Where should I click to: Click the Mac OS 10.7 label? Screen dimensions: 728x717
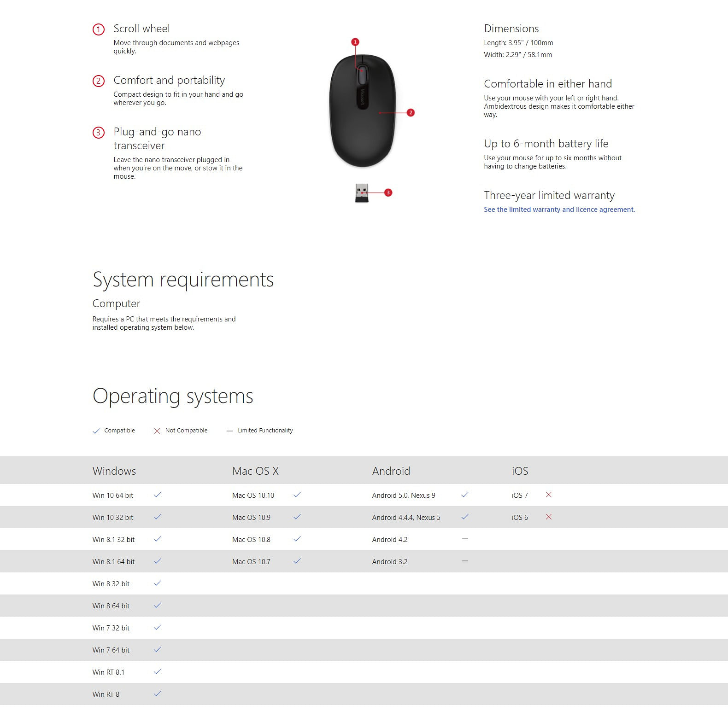tap(251, 562)
